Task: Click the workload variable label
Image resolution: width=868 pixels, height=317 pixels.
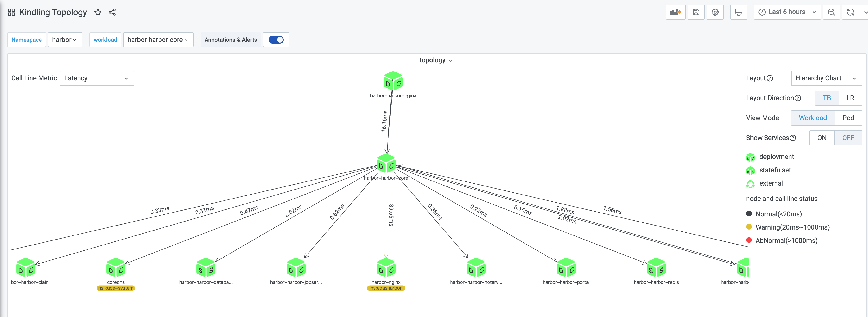Action: [105, 40]
